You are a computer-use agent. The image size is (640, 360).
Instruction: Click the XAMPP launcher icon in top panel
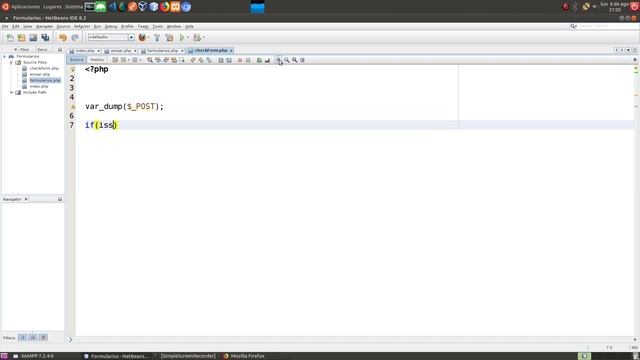(176, 7)
